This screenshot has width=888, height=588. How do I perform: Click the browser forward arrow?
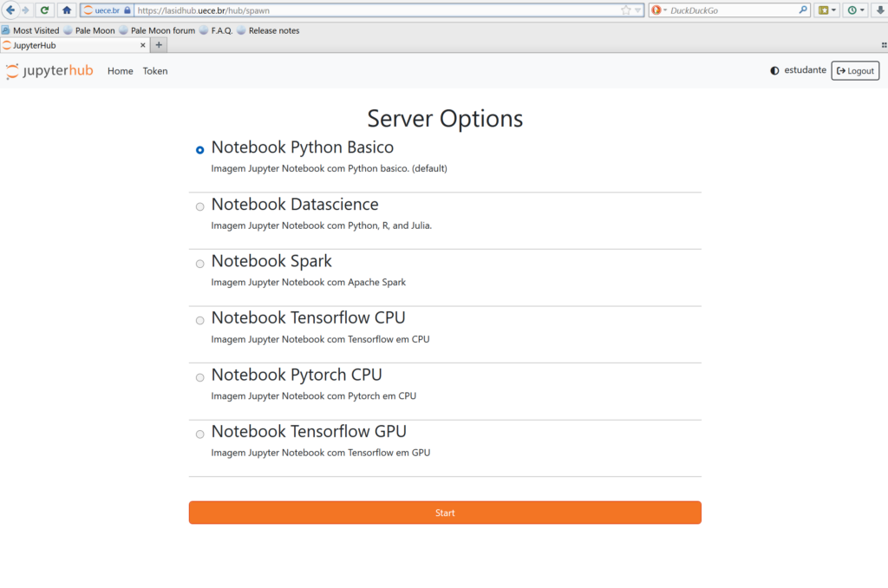pos(25,10)
